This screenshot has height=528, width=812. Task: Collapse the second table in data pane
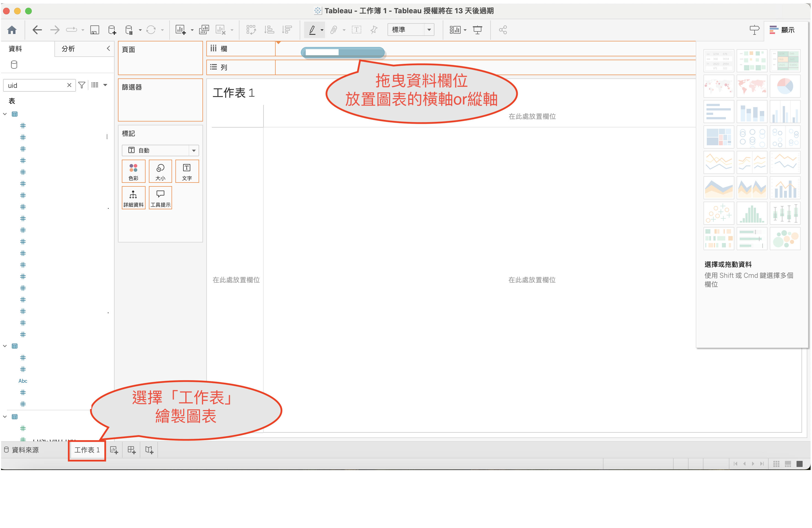(5, 346)
